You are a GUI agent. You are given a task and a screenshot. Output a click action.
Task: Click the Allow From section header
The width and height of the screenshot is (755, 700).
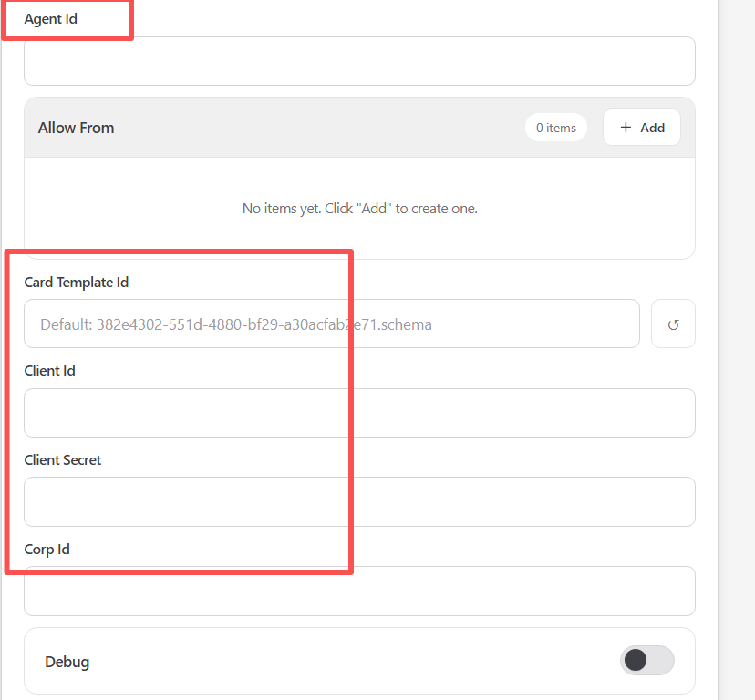[77, 128]
